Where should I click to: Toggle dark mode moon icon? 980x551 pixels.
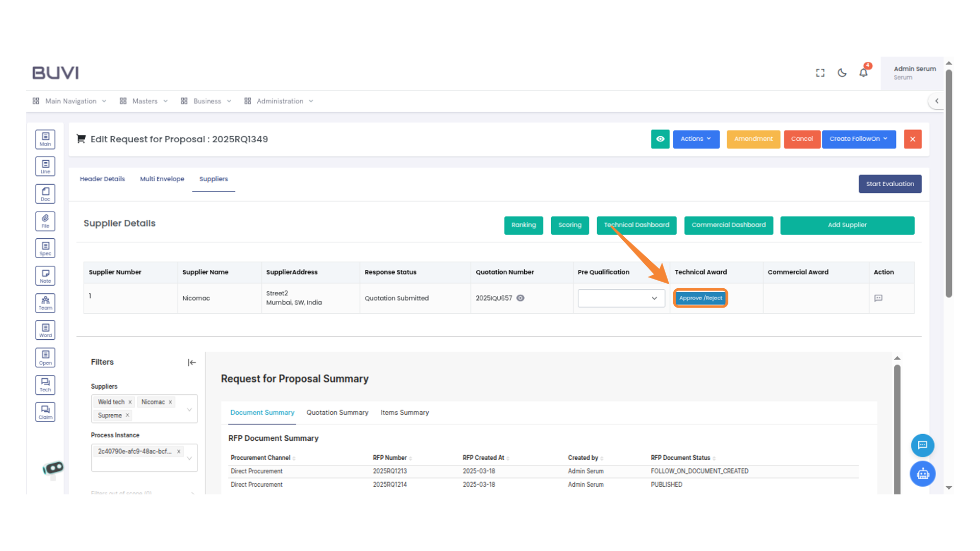click(842, 73)
